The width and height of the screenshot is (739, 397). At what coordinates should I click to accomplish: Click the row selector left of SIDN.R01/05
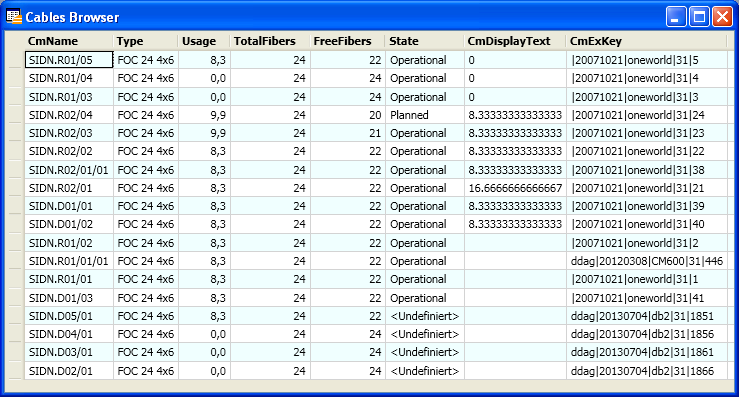tap(15, 60)
